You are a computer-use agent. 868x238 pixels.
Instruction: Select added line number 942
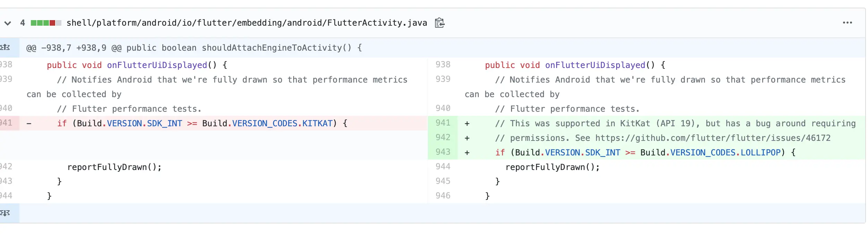[443, 138]
